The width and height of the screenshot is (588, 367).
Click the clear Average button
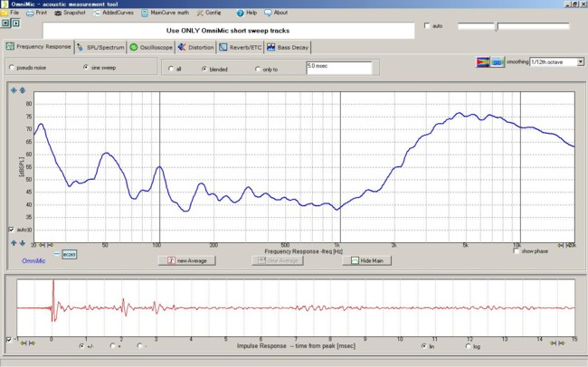(278, 260)
